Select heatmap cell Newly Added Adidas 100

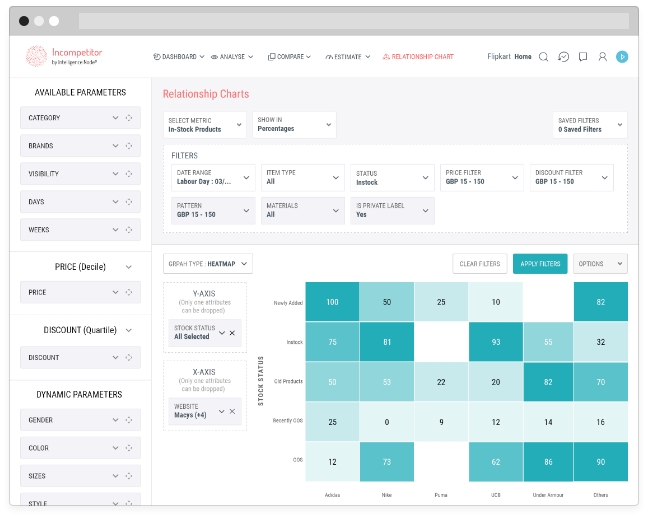(332, 302)
